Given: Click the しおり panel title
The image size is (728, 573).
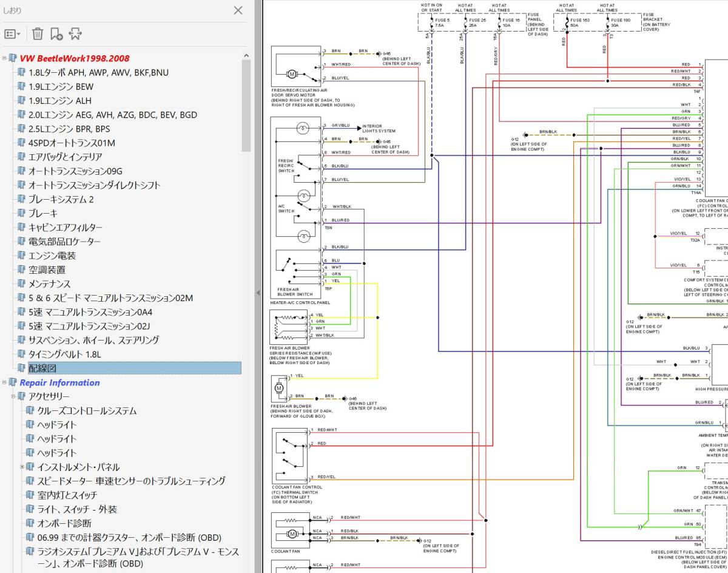Looking at the screenshot, I should [12, 10].
